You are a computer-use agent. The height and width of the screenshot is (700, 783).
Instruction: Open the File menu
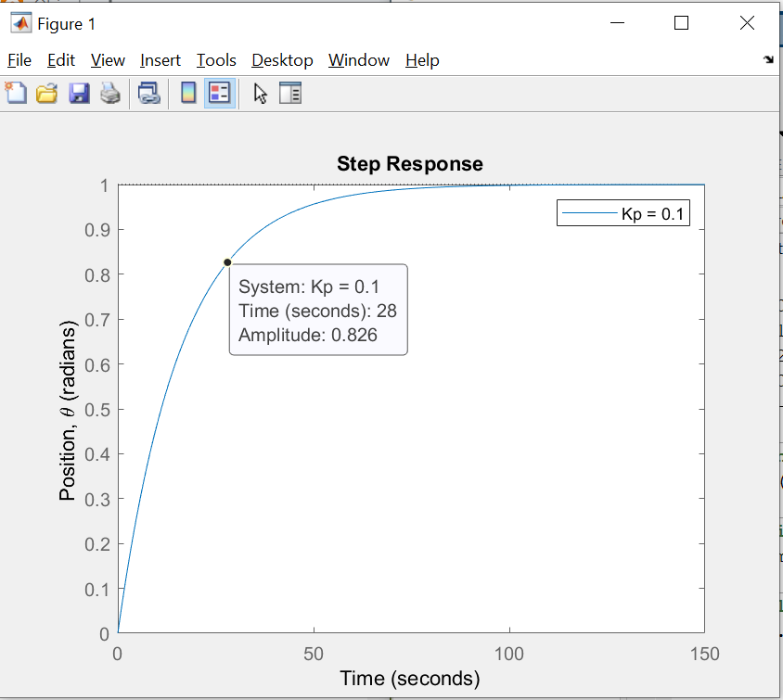coord(19,60)
